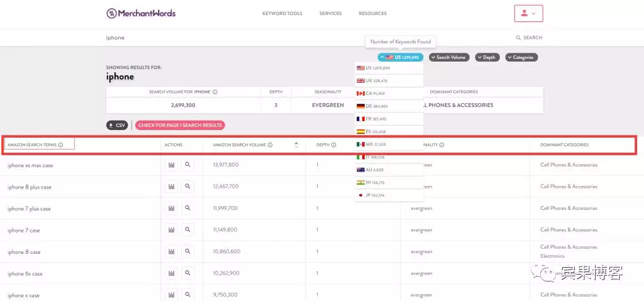Click the Amazon Search Terms column header
Image resolution: width=644 pixels, height=301 pixels.
[31, 145]
